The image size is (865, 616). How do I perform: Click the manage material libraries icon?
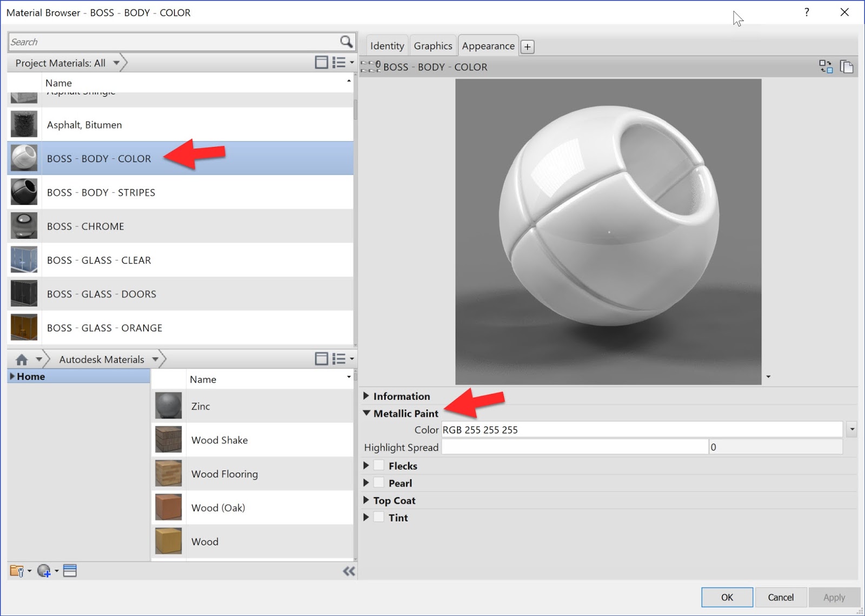pos(18,570)
